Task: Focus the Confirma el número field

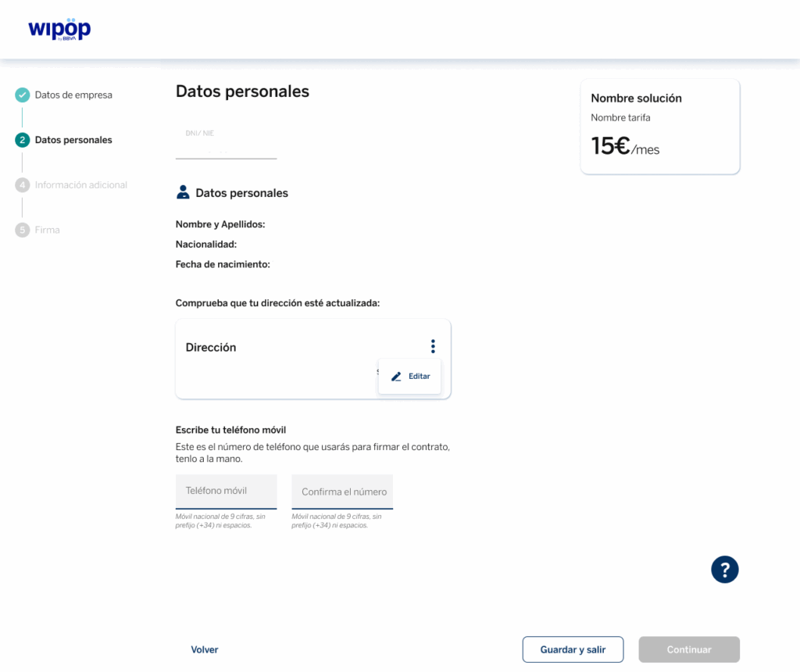Action: click(342, 492)
